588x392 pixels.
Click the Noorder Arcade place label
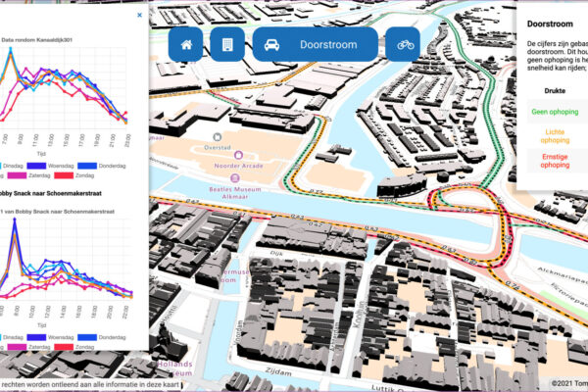[238, 166]
